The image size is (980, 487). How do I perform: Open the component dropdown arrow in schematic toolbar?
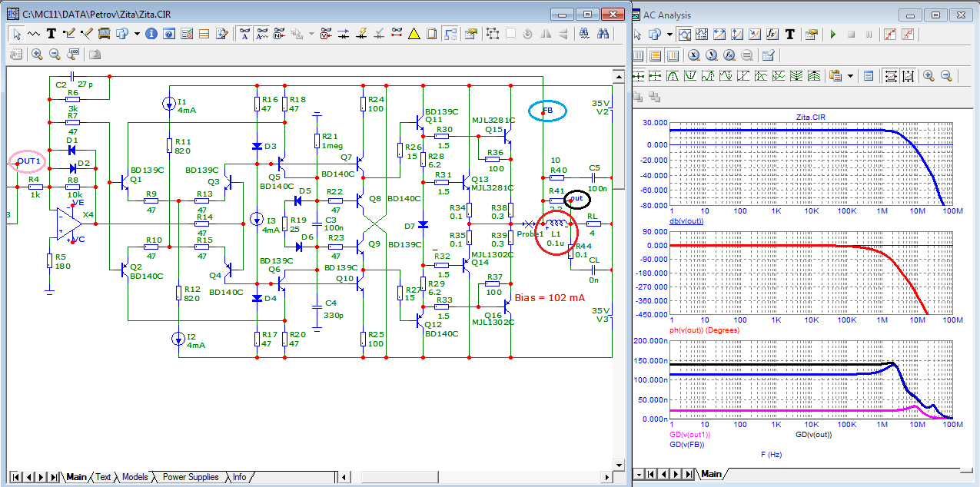[137, 34]
